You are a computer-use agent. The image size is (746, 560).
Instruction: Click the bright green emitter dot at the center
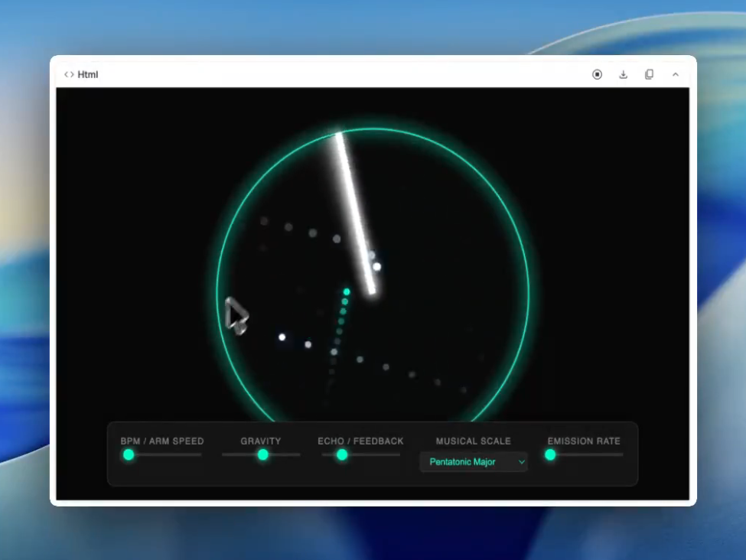347,291
